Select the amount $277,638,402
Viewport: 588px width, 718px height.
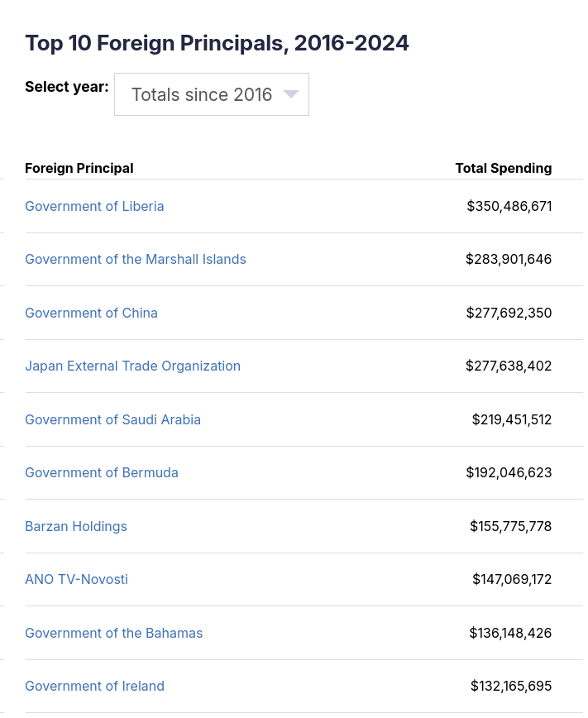point(509,366)
